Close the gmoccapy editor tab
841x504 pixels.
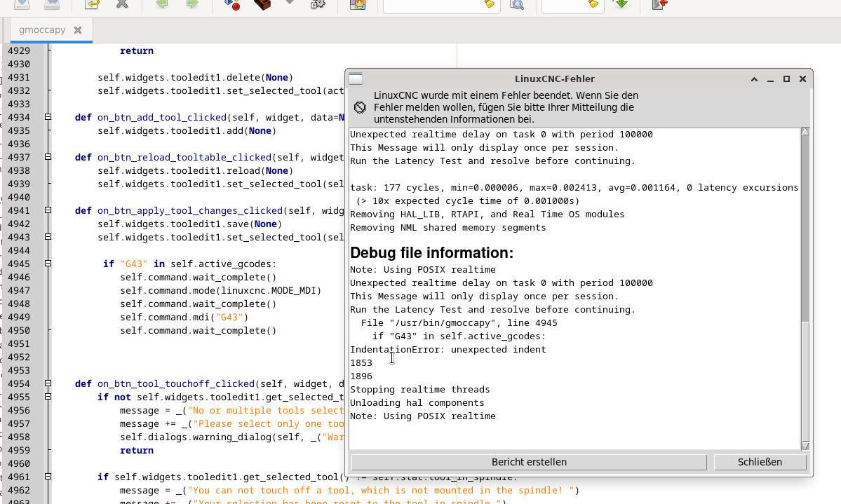click(x=78, y=30)
